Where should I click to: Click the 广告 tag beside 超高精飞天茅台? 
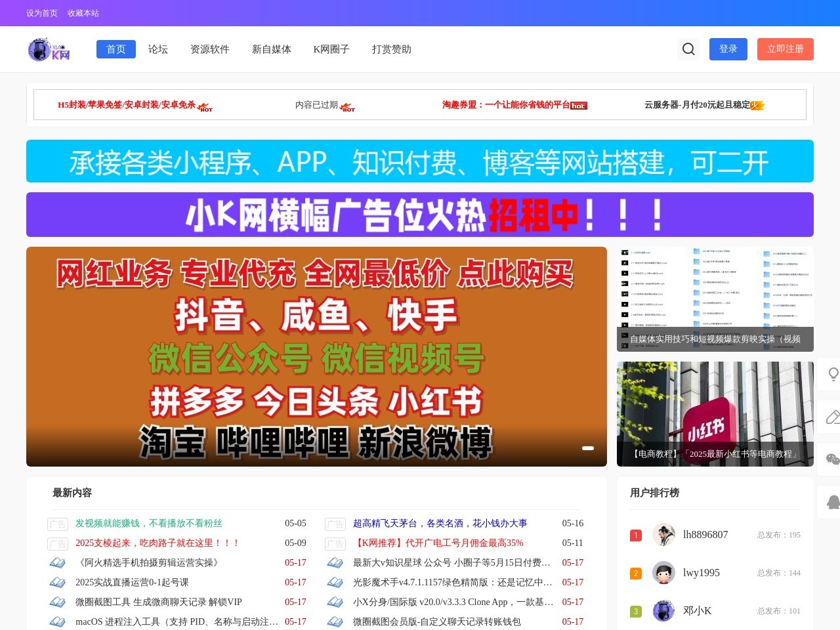(x=335, y=524)
